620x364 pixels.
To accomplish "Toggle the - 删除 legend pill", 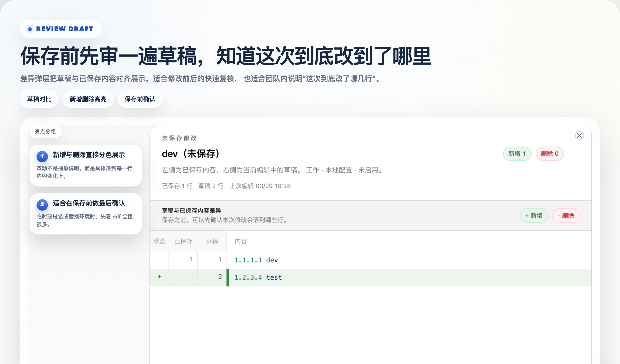I will tap(565, 216).
